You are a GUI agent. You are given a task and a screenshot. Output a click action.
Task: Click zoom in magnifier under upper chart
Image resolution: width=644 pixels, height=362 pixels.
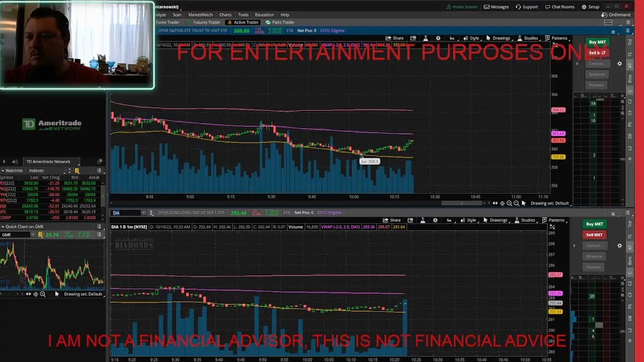point(509,203)
